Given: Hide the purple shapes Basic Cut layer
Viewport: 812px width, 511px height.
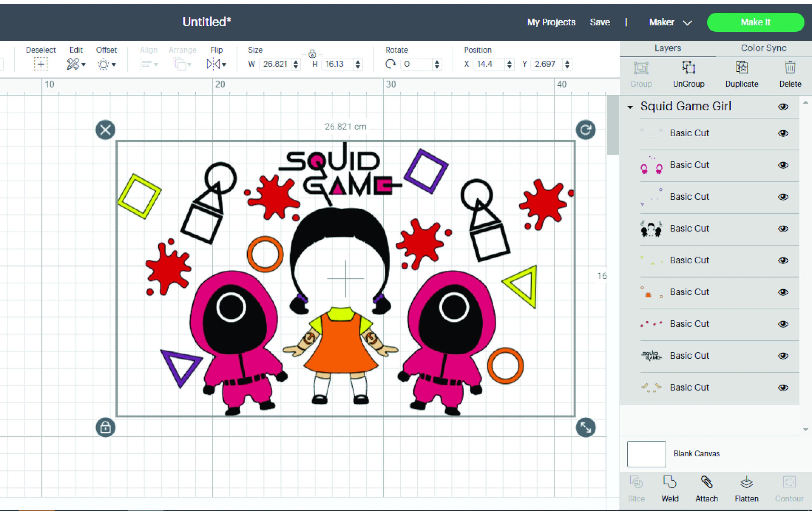Looking at the screenshot, I should click(x=783, y=197).
